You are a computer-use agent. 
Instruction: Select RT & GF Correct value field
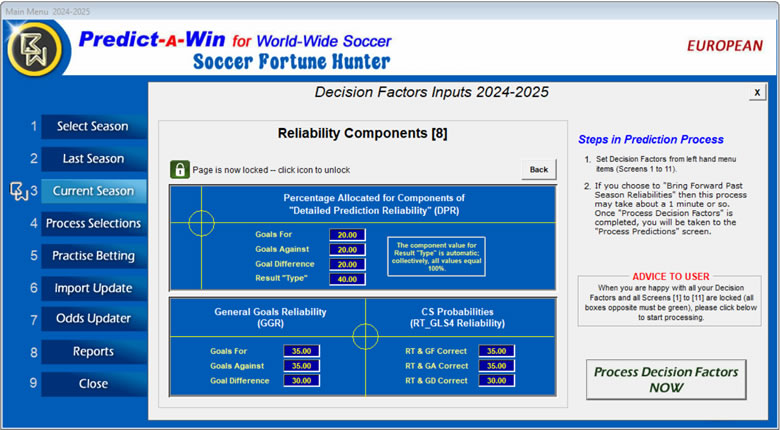[496, 351]
